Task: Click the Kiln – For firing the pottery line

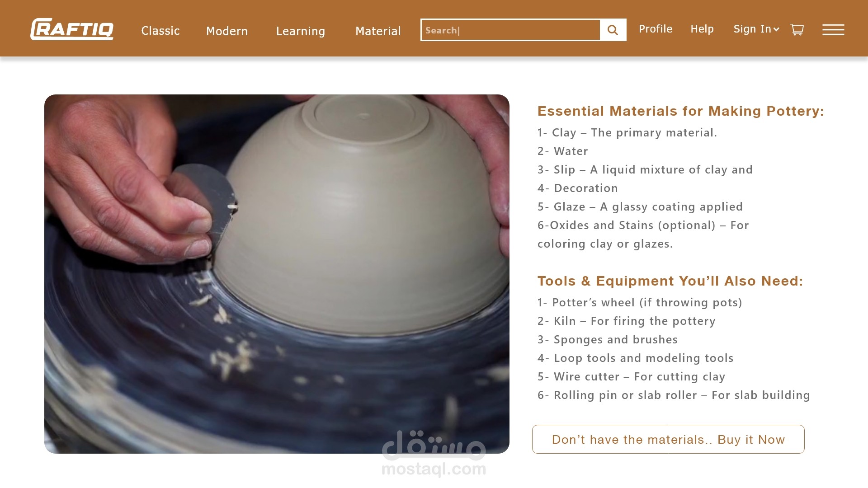Action: [x=627, y=321]
